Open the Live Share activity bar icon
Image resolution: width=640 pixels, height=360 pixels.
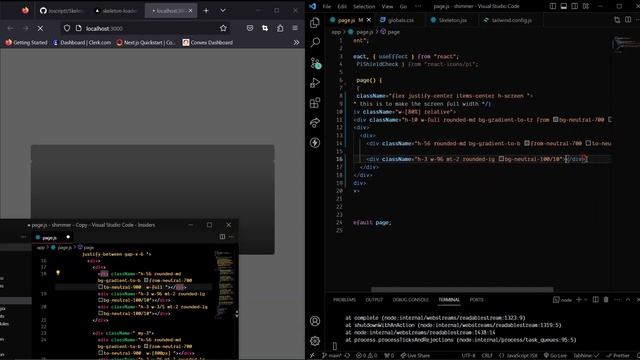click(x=315, y=122)
